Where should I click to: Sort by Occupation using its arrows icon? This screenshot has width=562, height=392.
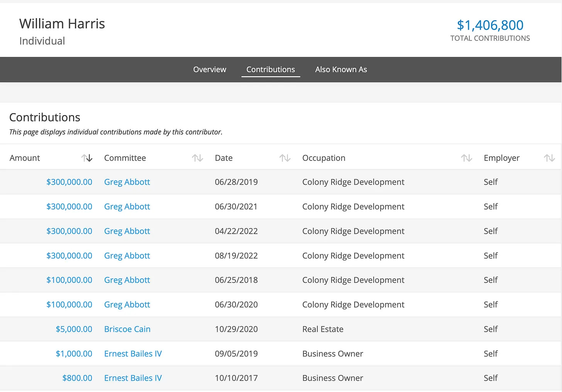pos(467,158)
